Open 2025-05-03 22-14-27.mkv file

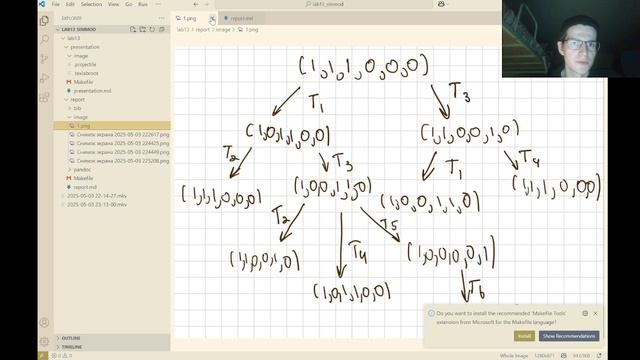coord(112,196)
